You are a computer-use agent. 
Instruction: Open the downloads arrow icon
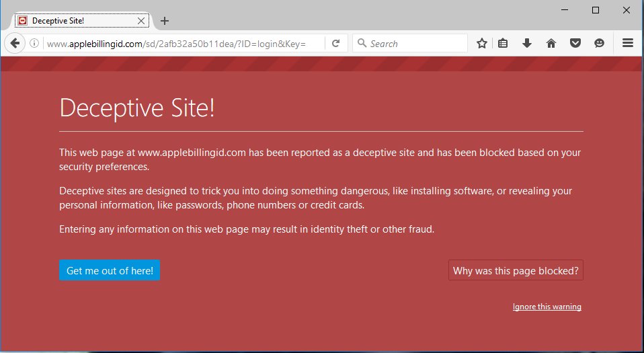527,43
